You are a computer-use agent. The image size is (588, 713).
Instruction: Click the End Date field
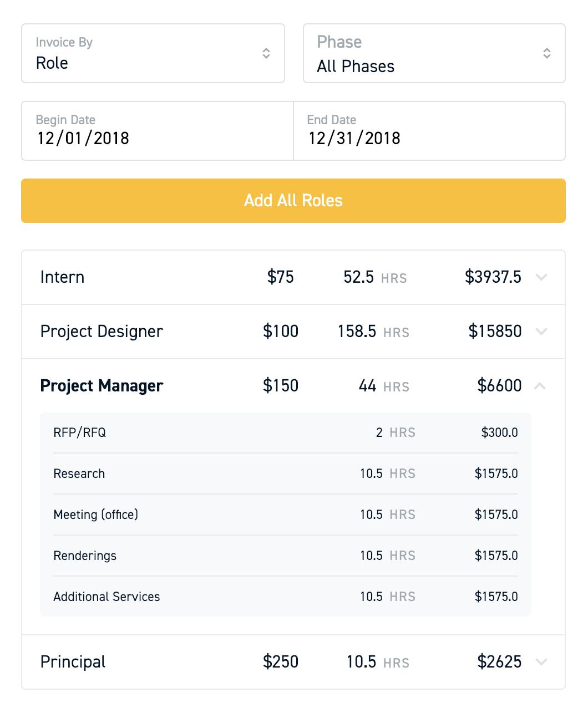[x=428, y=131]
